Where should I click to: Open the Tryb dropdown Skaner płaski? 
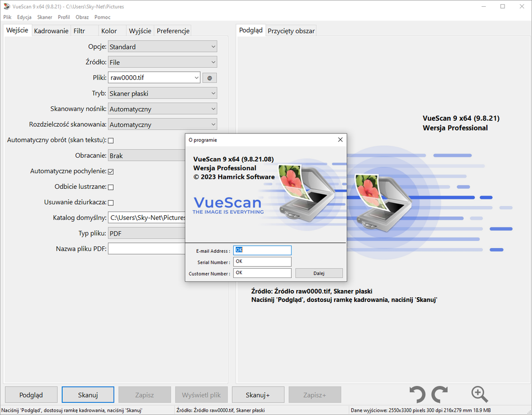[162, 93]
